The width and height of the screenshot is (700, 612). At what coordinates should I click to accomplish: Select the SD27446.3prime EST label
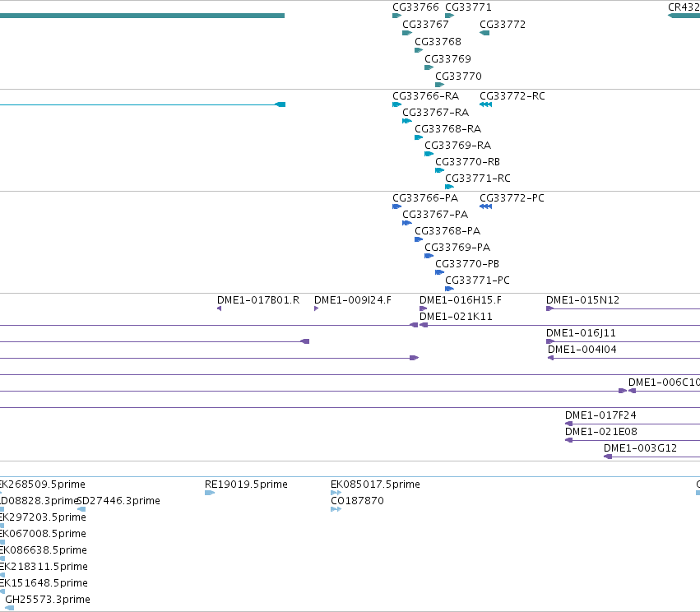tap(118, 501)
